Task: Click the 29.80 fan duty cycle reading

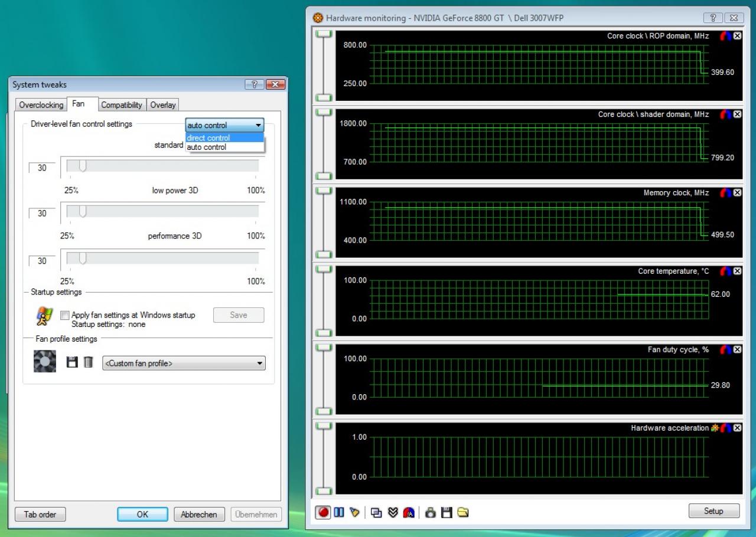Action: (x=720, y=385)
